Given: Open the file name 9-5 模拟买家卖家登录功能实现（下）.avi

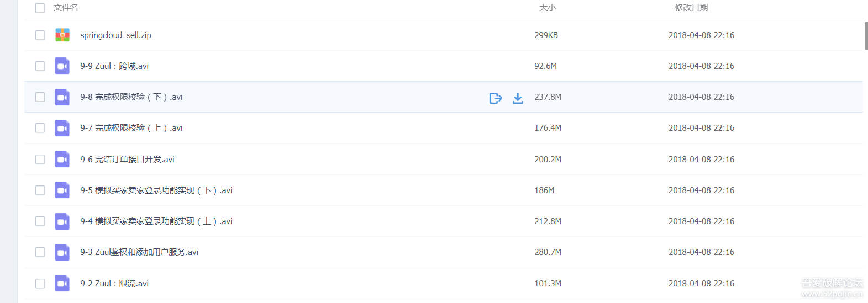Looking at the screenshot, I should tap(156, 190).
